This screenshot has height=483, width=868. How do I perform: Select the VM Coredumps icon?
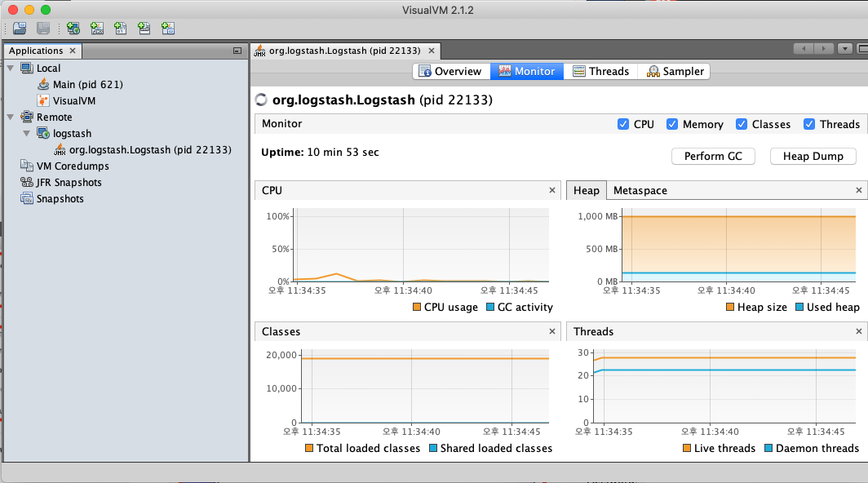(x=27, y=166)
